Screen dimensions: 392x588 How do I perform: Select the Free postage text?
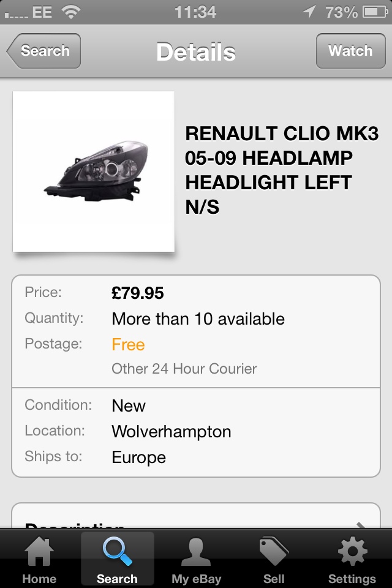(x=128, y=345)
